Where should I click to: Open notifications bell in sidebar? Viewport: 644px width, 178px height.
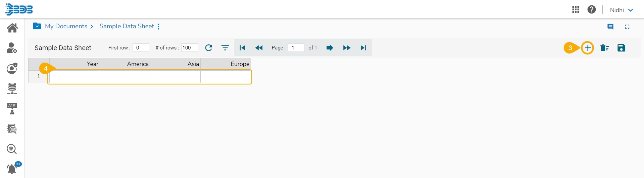pos(12,169)
